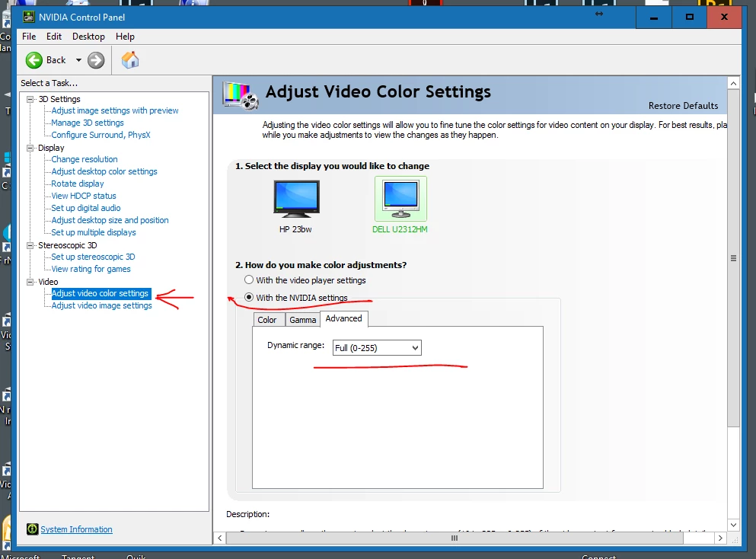Open Set up stereoscopic 3D
756x559 pixels.
tap(93, 257)
